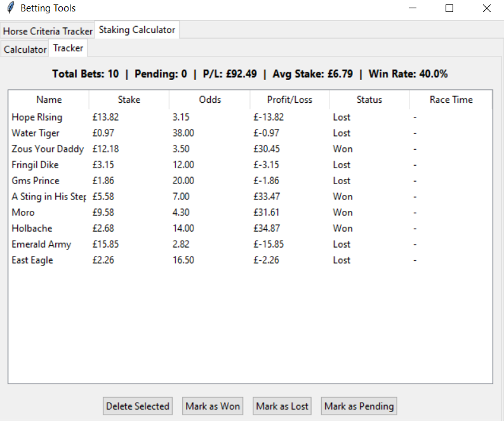
Task: Select the Emerald Army row
Action: (x=250, y=244)
